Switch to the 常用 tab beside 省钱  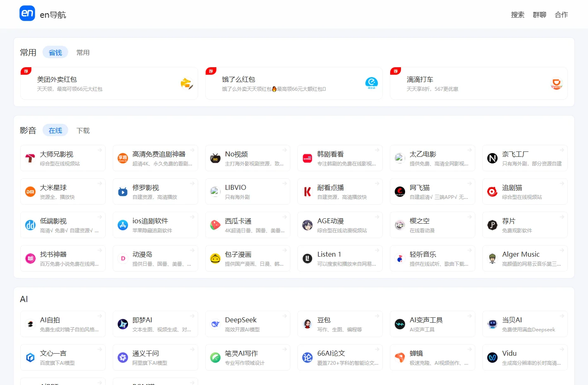pyautogui.click(x=83, y=52)
